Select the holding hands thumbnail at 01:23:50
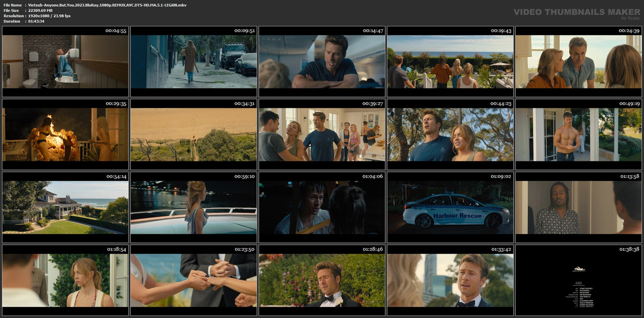644x318 pixels. tap(194, 280)
